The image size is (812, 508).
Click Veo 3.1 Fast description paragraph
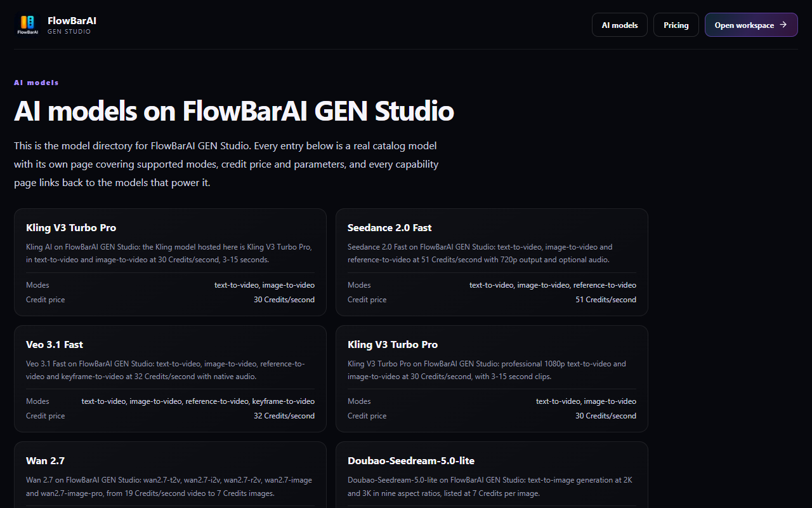[x=170, y=370]
